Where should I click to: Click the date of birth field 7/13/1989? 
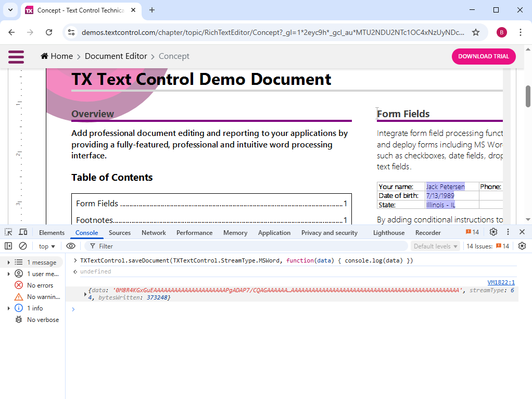[x=440, y=196]
